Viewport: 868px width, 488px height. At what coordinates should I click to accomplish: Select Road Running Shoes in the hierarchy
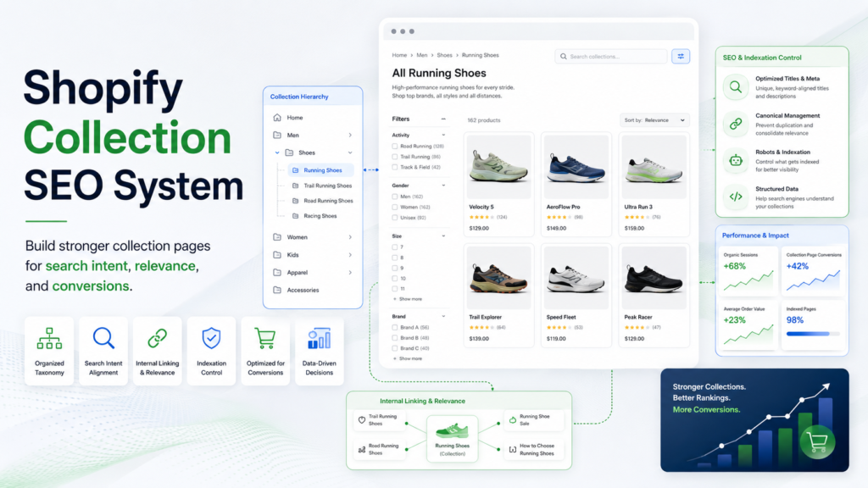[x=328, y=201]
